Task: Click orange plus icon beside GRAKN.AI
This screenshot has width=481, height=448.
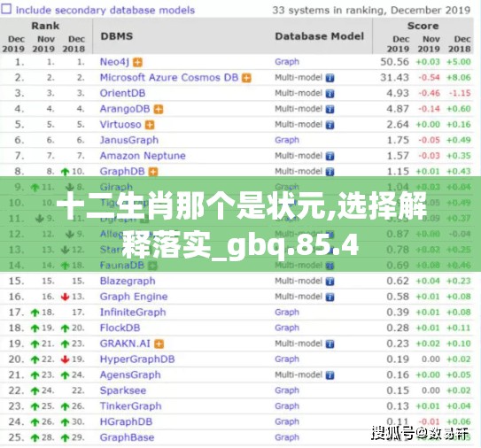Action: tap(159, 344)
